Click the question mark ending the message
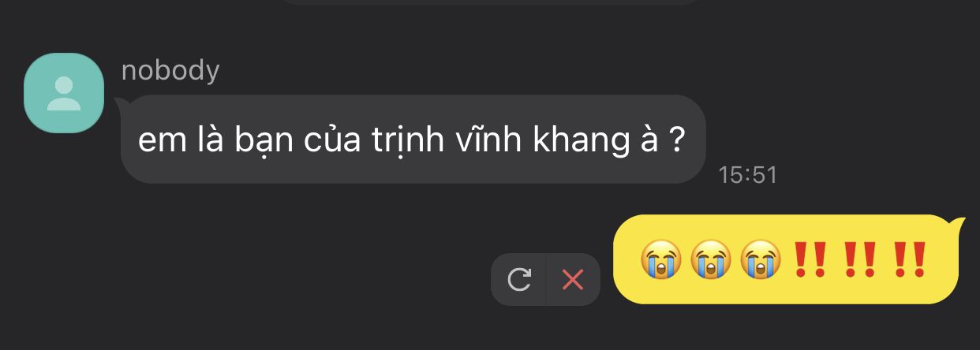The image size is (980, 350). point(675,140)
